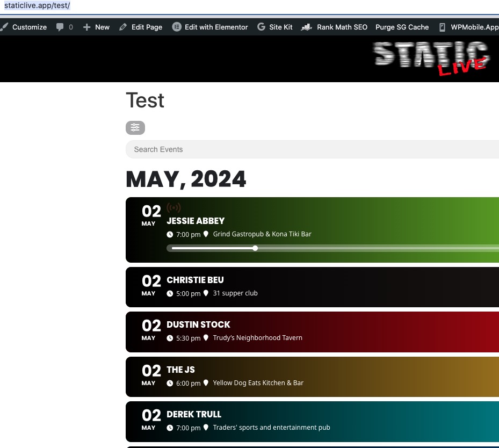Click the clock icon next to 5:00 pm
Screen dimensions: 499x448
click(x=170, y=293)
